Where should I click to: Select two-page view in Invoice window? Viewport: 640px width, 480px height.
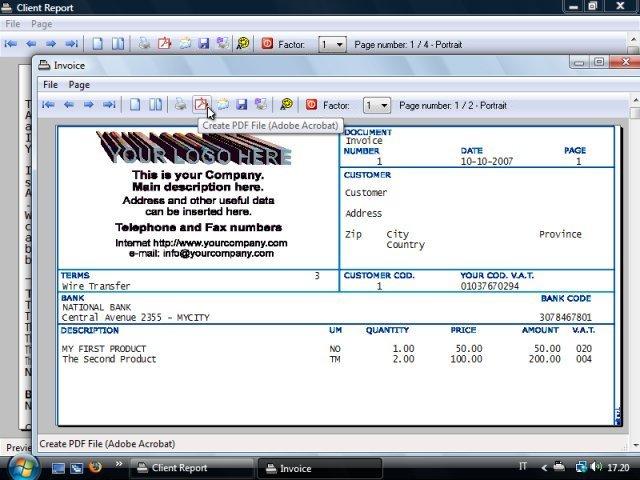point(156,105)
